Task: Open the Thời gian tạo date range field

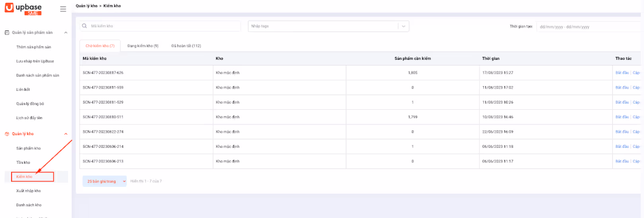Action: [589, 27]
